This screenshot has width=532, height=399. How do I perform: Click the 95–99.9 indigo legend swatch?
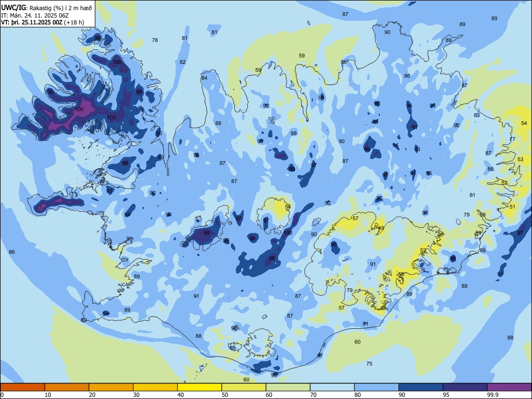[x=465, y=387]
